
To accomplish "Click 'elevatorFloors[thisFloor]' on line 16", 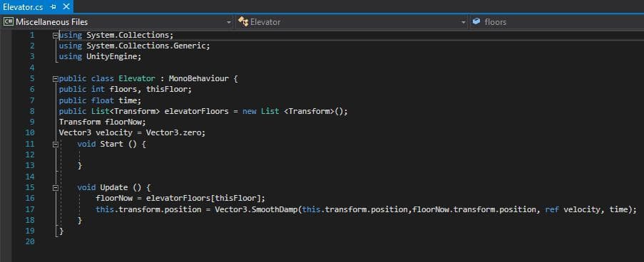I will [x=203, y=199].
